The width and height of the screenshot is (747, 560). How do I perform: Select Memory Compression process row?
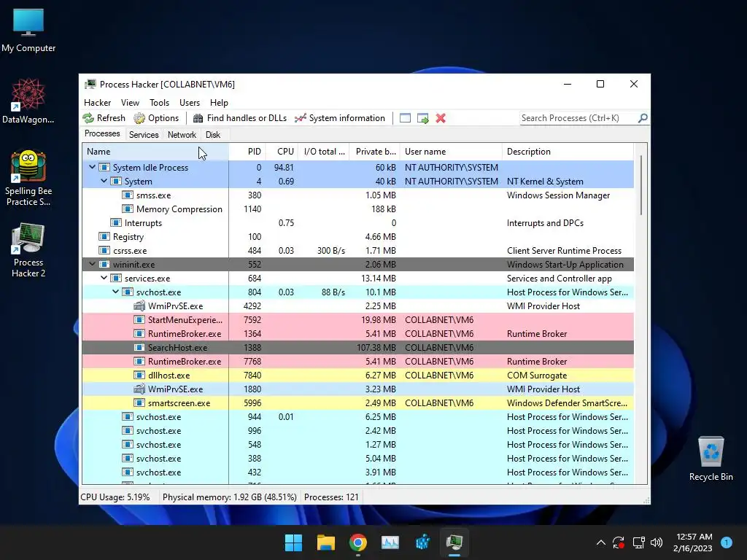(357, 209)
